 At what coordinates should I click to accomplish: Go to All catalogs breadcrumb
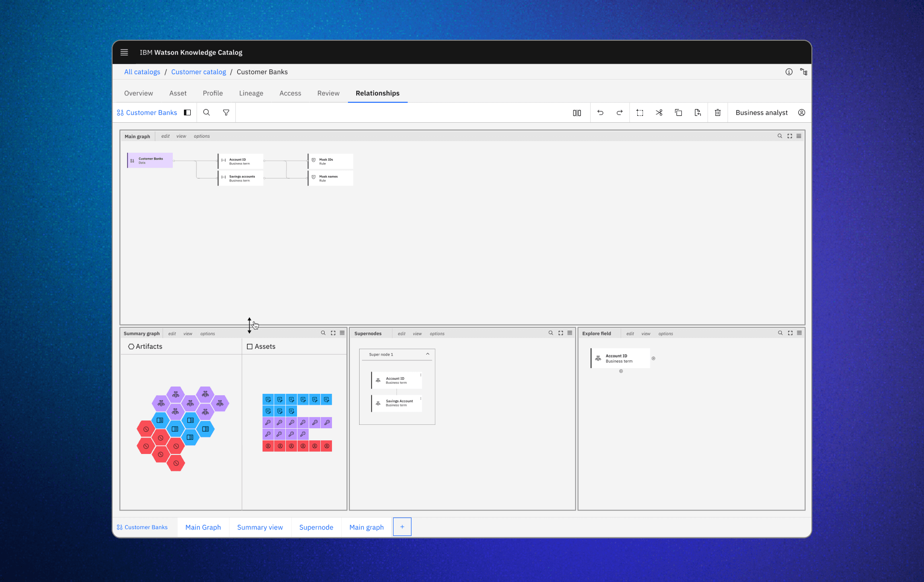coord(142,72)
